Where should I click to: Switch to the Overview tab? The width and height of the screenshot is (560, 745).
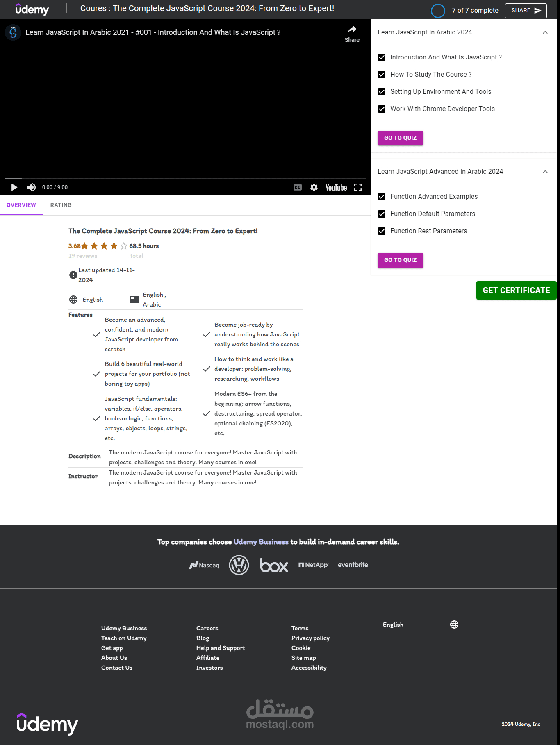point(21,205)
